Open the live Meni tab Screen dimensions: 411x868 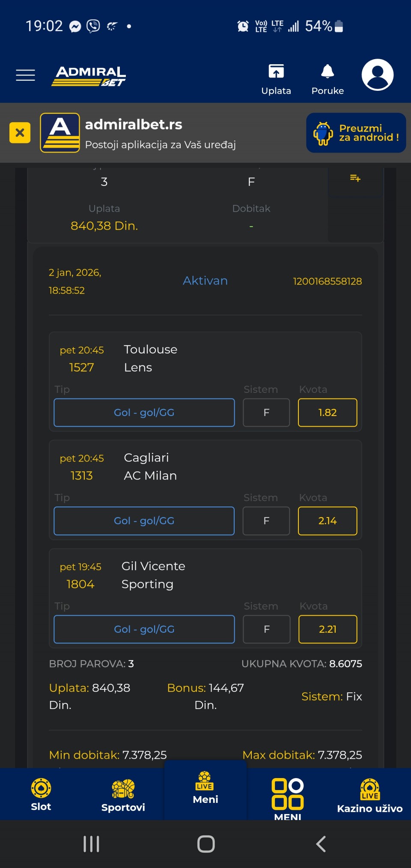click(x=205, y=788)
